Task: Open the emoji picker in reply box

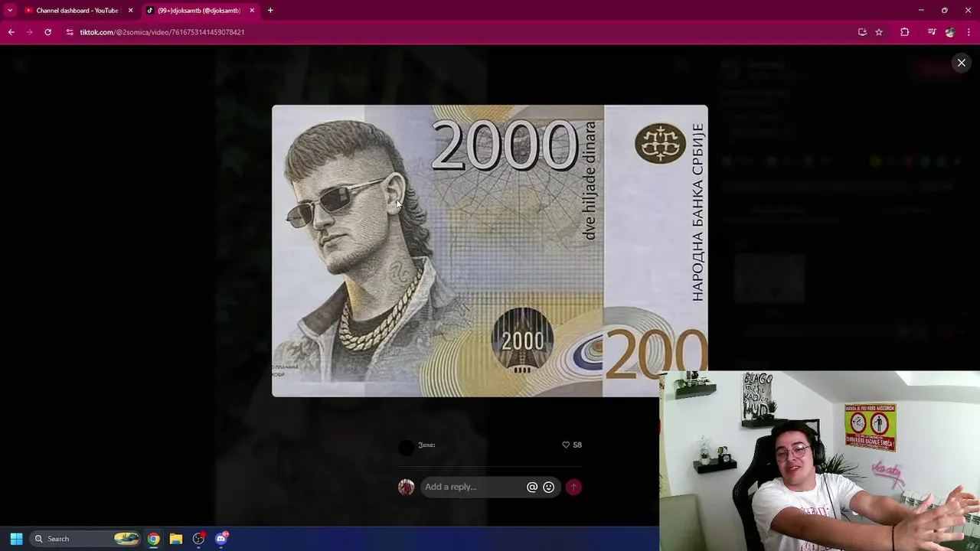Action: [x=549, y=487]
